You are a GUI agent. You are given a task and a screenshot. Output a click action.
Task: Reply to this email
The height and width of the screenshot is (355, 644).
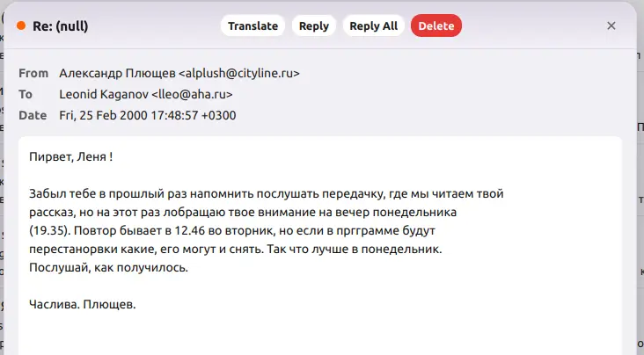click(x=314, y=25)
